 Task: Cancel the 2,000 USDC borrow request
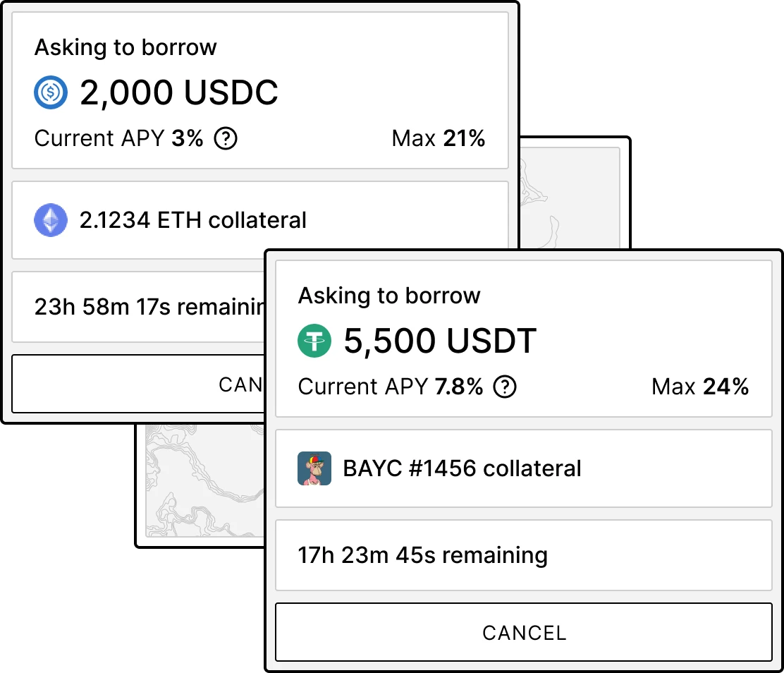(x=138, y=384)
